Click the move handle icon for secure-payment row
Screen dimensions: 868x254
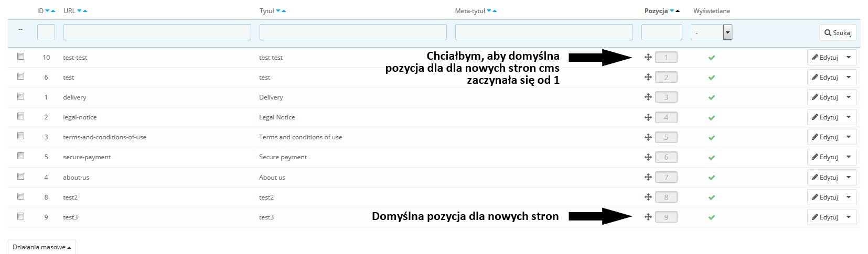pos(648,157)
